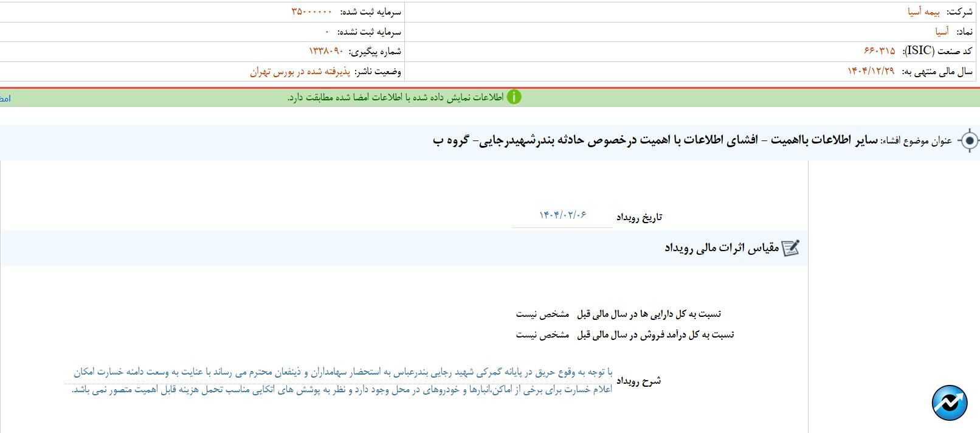
Task: Select ISIC industry code ۶۶۰۳۱۵
Action: pos(879,51)
